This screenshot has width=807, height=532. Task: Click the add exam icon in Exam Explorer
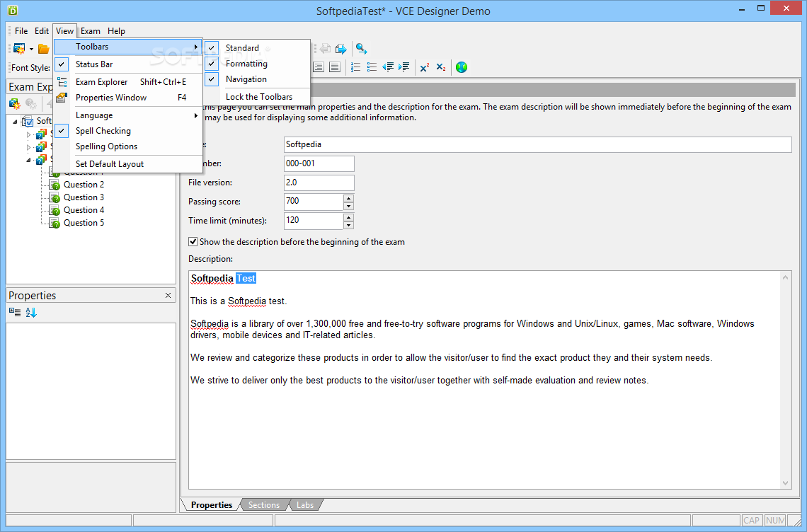click(15, 104)
